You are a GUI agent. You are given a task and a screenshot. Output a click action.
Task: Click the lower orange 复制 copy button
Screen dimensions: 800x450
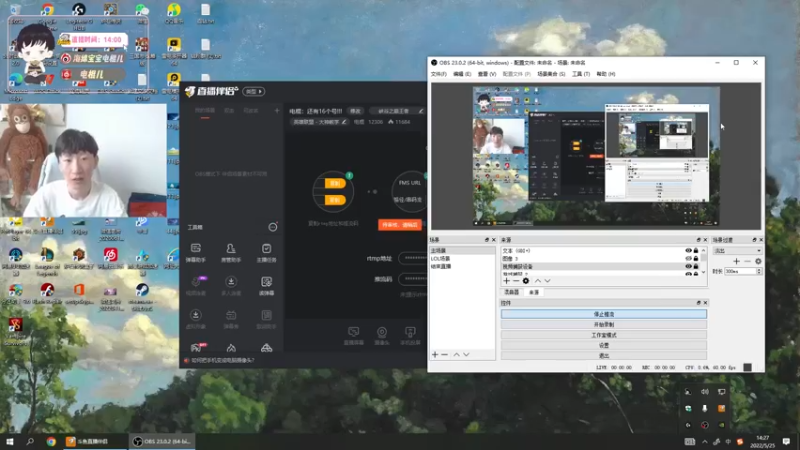coord(335,200)
